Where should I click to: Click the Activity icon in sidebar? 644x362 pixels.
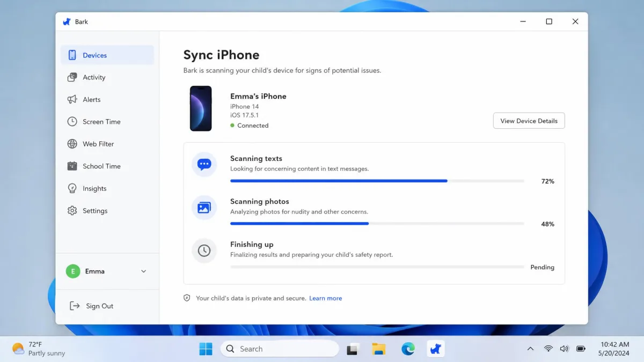point(72,77)
